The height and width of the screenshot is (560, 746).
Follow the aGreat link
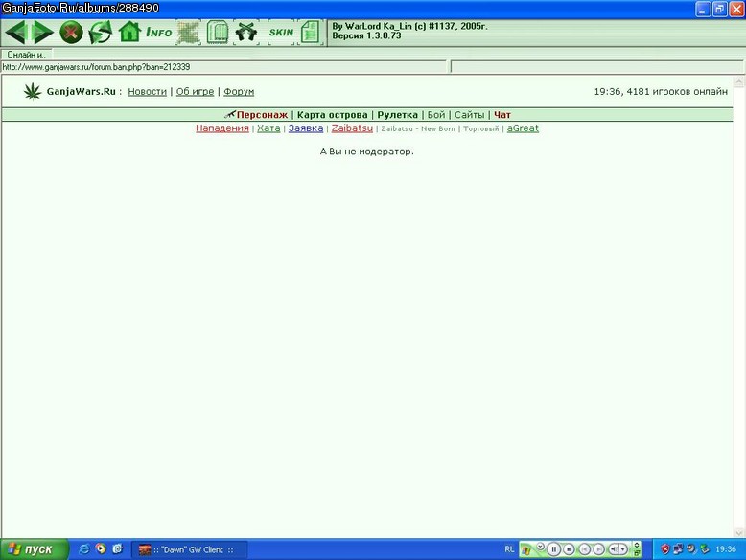(523, 128)
